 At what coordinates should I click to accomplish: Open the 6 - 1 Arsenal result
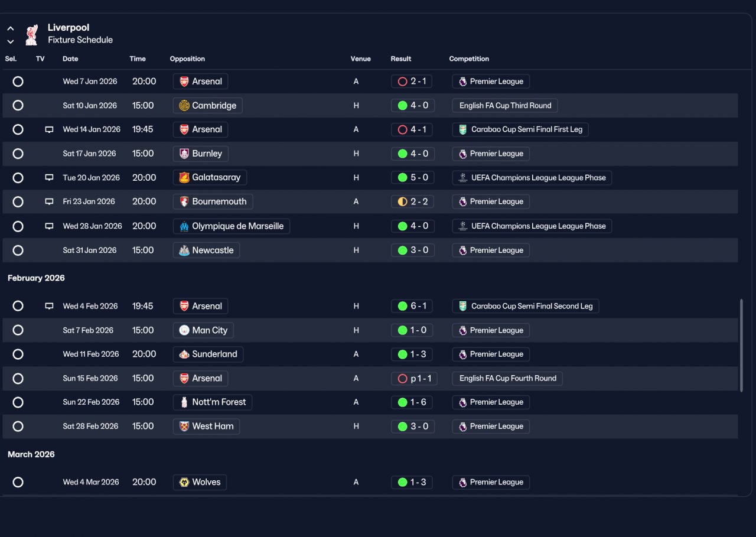click(412, 306)
